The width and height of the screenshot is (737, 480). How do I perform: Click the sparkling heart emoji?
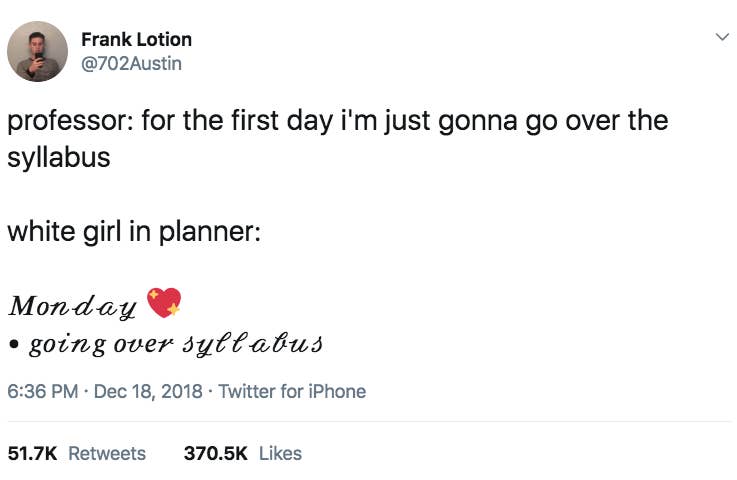[x=164, y=301]
